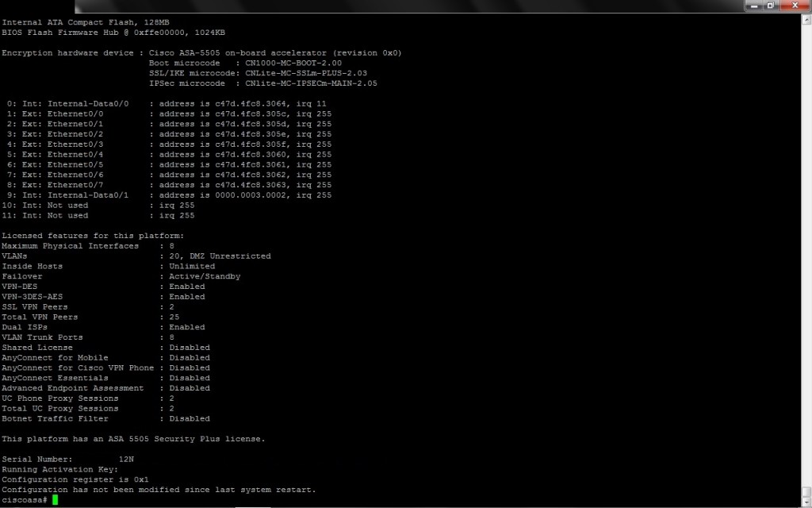Click the 'ciscoasa#' prompt text

25,500
